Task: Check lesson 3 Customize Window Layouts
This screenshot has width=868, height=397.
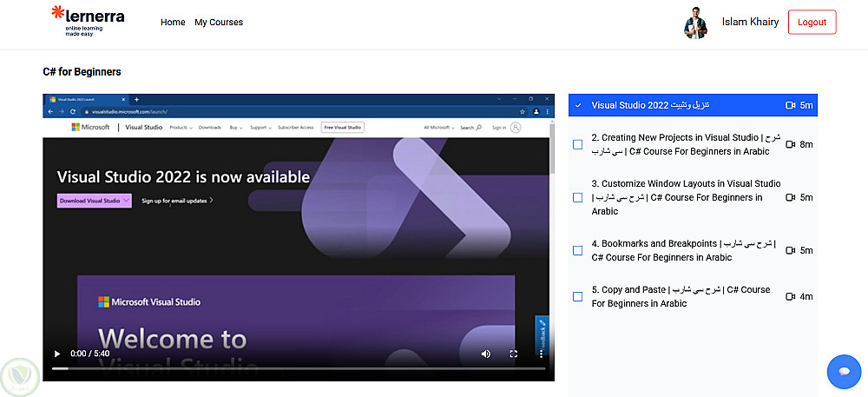Action: [x=578, y=198]
